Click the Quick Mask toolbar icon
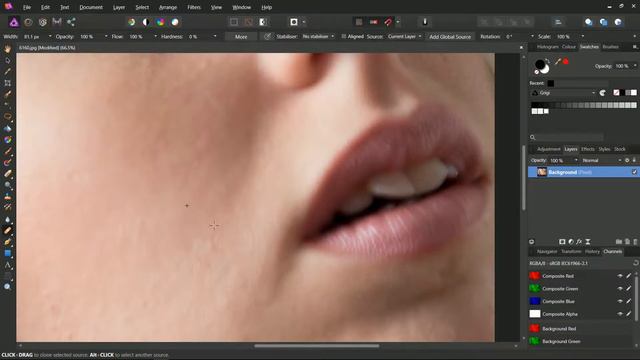640x360 pixels. (294, 22)
